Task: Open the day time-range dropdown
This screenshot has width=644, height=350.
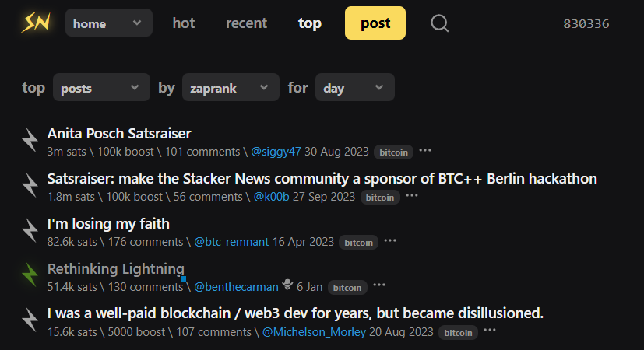Action: point(354,88)
